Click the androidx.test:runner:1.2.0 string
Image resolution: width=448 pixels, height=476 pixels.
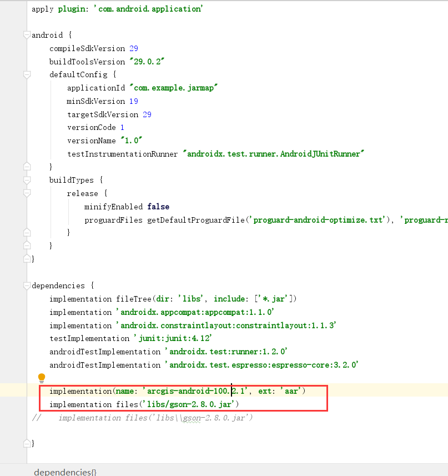tap(226, 352)
